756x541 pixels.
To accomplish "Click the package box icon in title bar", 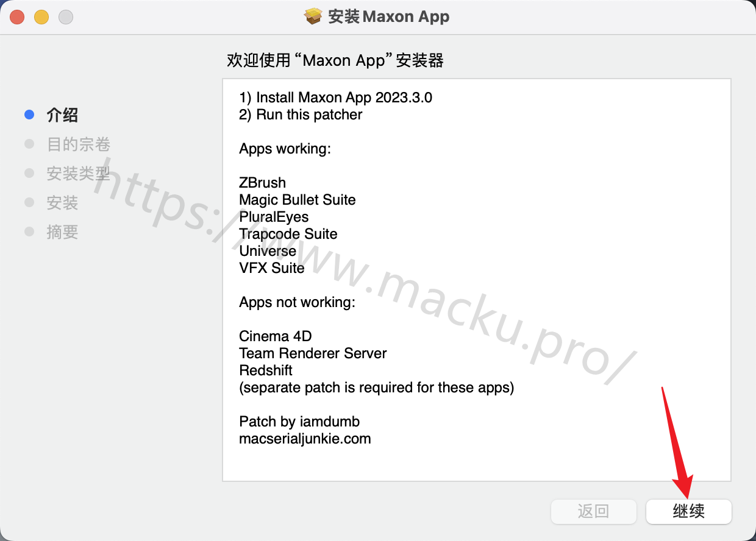I will click(x=313, y=16).
